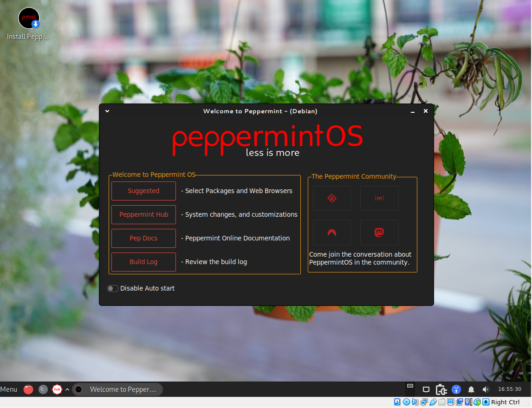The image size is (532, 408).
Task: Click the 'Review the build log' description text
Action: 216,262
